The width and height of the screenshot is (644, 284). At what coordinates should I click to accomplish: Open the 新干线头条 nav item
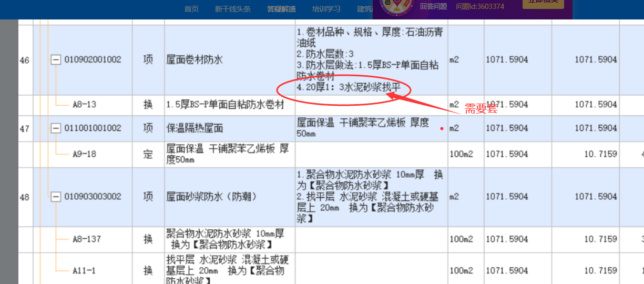232,9
